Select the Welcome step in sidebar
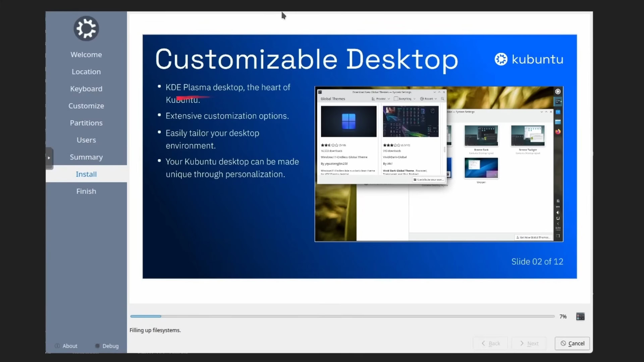The width and height of the screenshot is (644, 362). click(86, 55)
